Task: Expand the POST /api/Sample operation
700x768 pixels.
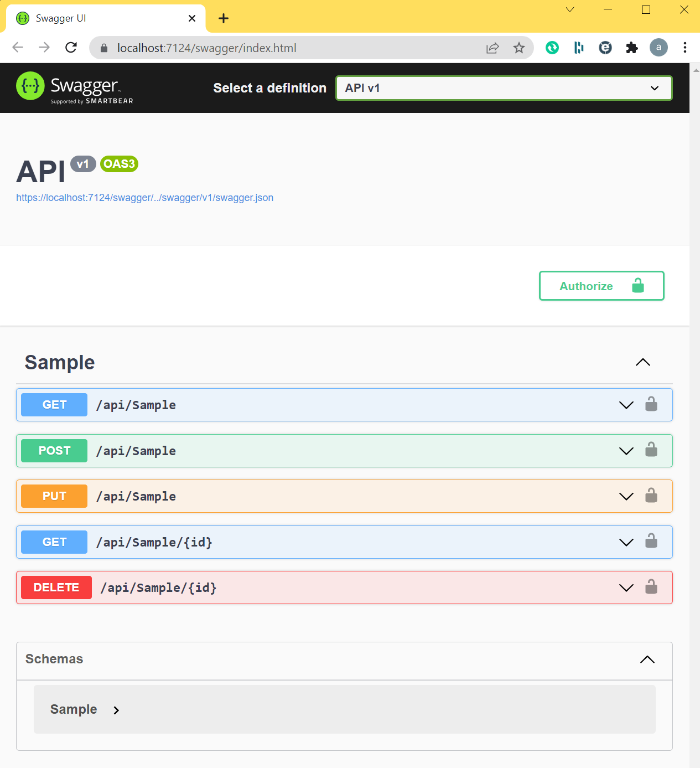Action: click(626, 451)
